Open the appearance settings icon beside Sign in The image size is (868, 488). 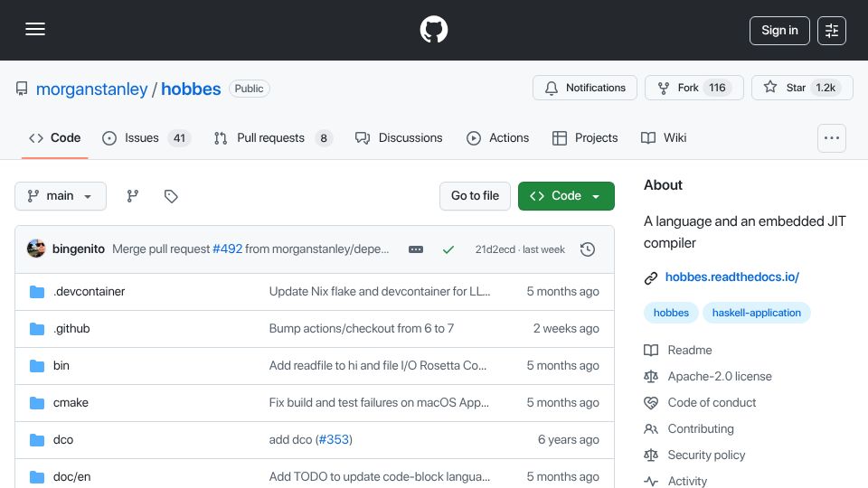click(x=832, y=31)
